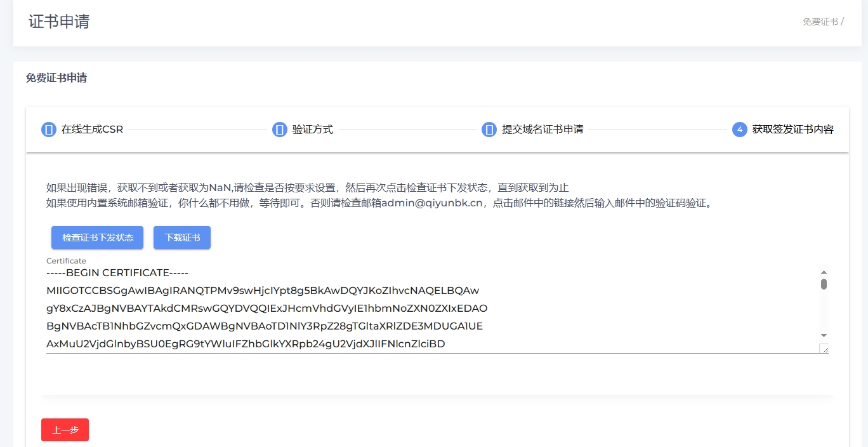Click the step icon beside 验证方式
Viewport: 868px width, 447px height.
pos(280,130)
